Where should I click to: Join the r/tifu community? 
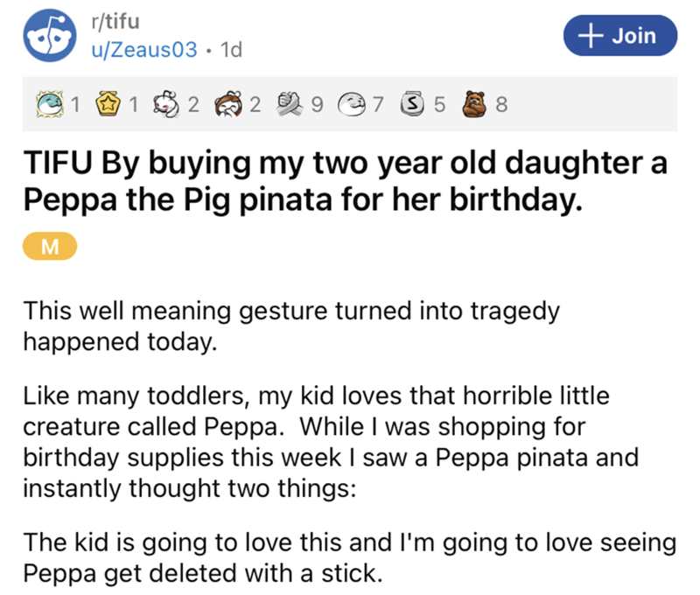[609, 36]
